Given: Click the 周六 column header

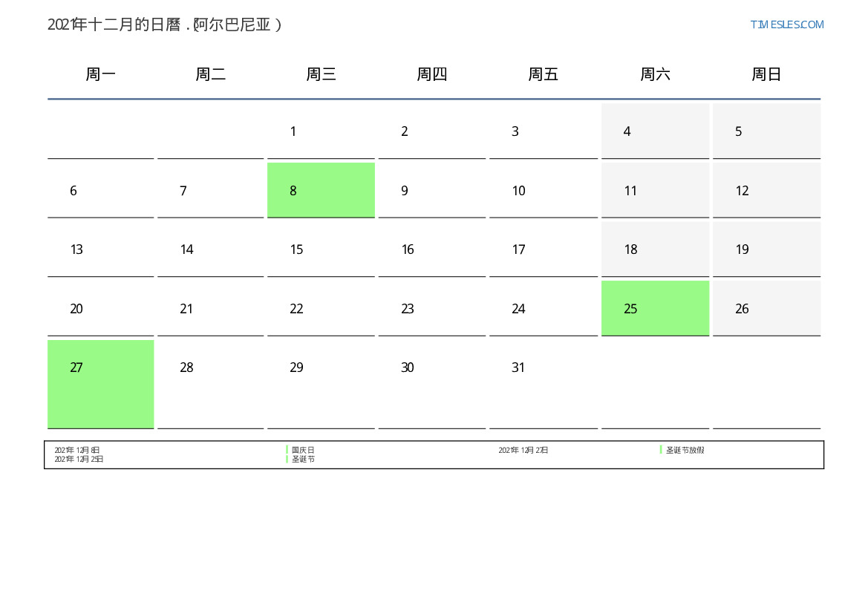Looking at the screenshot, I should (x=655, y=74).
